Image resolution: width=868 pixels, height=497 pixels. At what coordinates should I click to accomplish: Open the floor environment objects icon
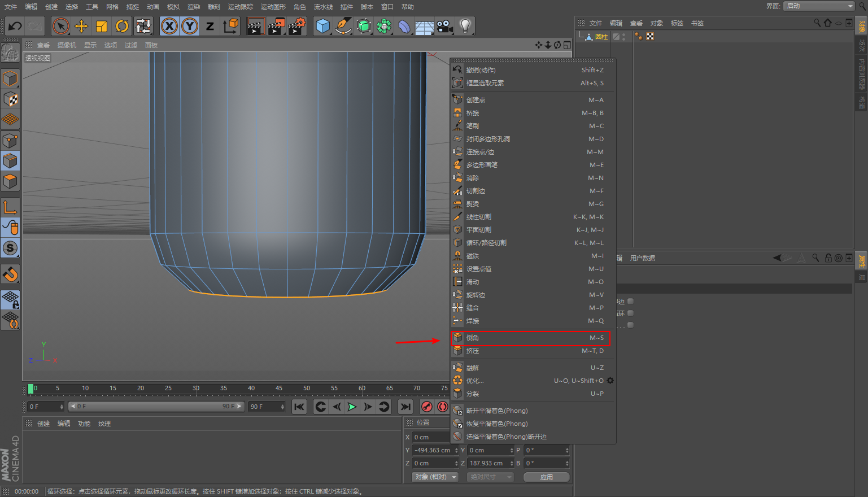tap(425, 26)
